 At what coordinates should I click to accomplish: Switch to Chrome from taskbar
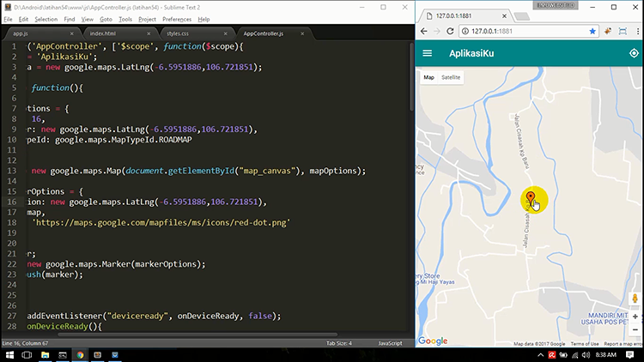[80, 354]
